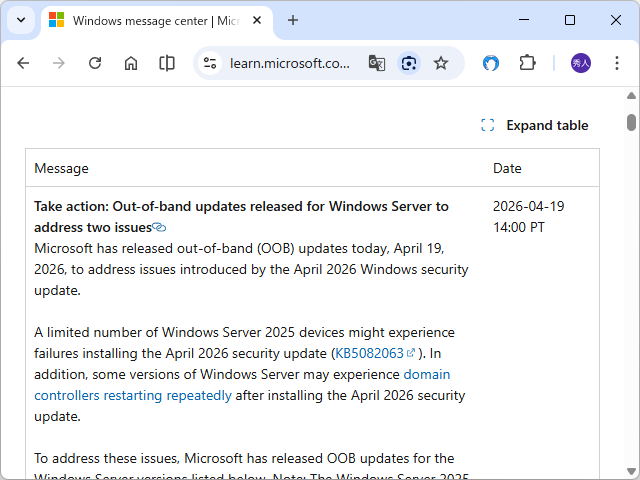
Task: Bookmark this page with the star
Action: pos(441,63)
